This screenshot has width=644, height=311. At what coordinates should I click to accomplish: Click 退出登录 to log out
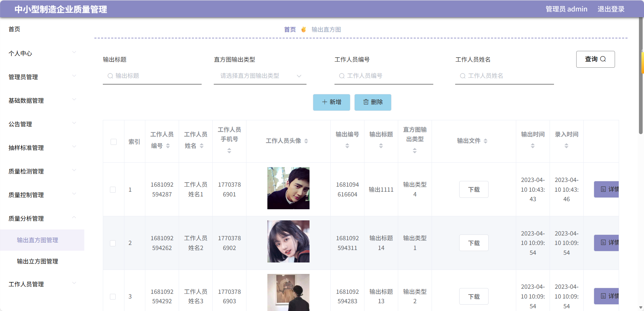(x=611, y=9)
